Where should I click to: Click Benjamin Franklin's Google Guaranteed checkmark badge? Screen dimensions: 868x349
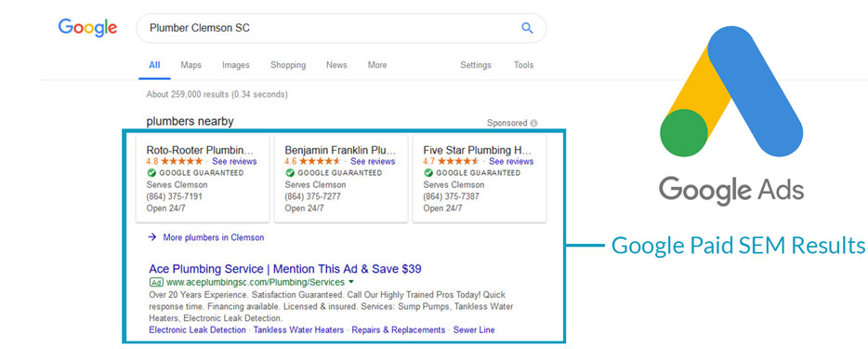[x=289, y=173]
